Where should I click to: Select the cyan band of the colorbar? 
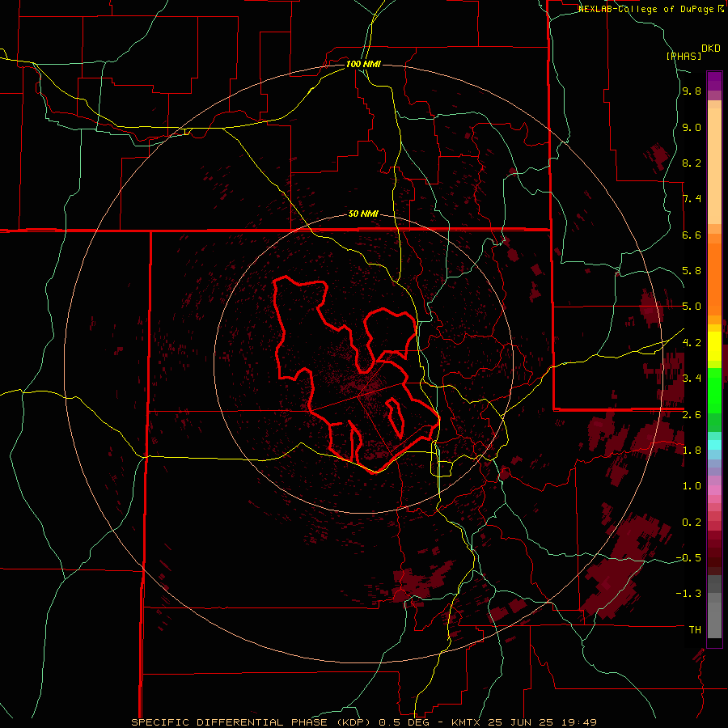(x=714, y=445)
